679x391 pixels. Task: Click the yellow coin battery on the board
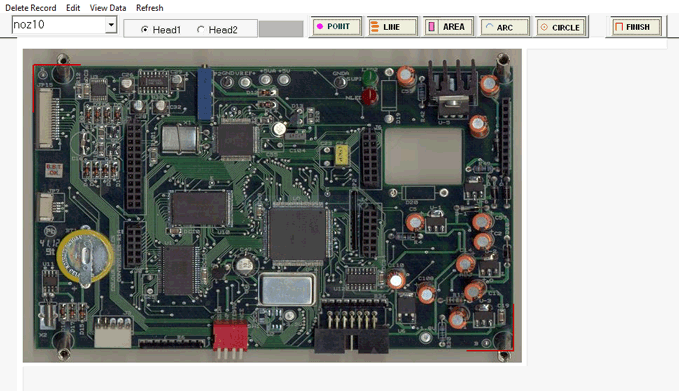pos(86,255)
